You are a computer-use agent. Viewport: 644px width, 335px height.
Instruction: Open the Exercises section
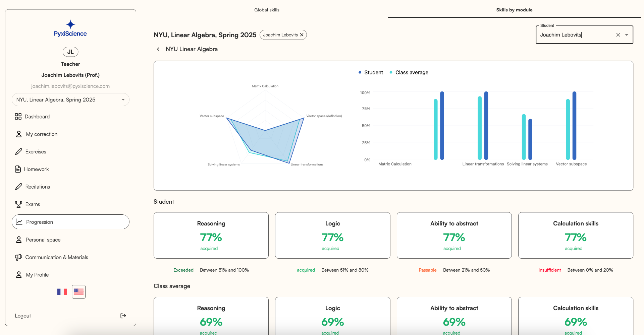click(35, 151)
